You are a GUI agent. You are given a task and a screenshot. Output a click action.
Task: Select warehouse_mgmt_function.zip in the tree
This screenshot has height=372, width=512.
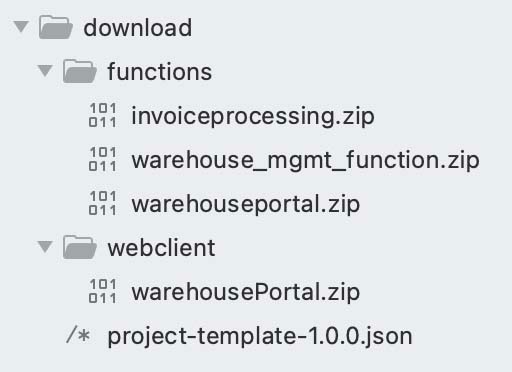[x=306, y=161]
